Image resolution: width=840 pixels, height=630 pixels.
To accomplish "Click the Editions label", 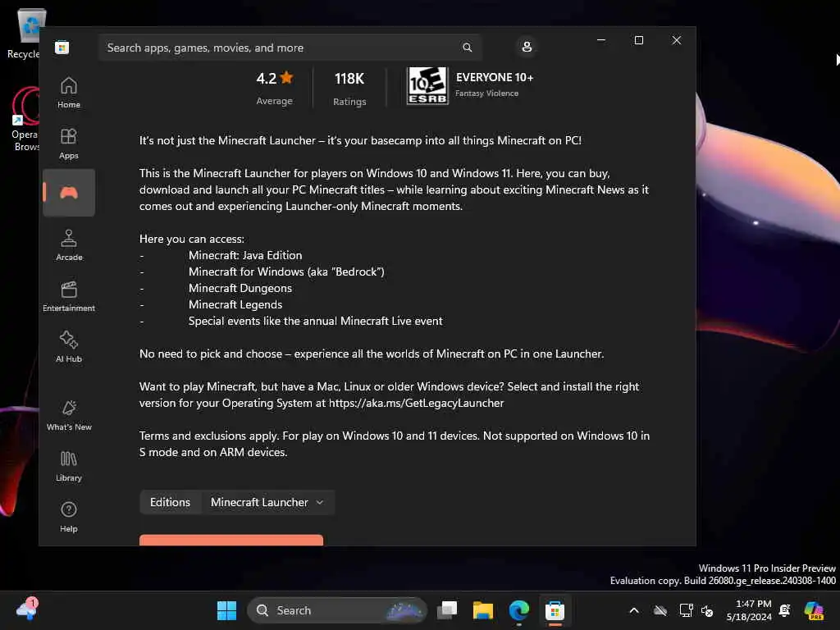I will pos(170,503).
